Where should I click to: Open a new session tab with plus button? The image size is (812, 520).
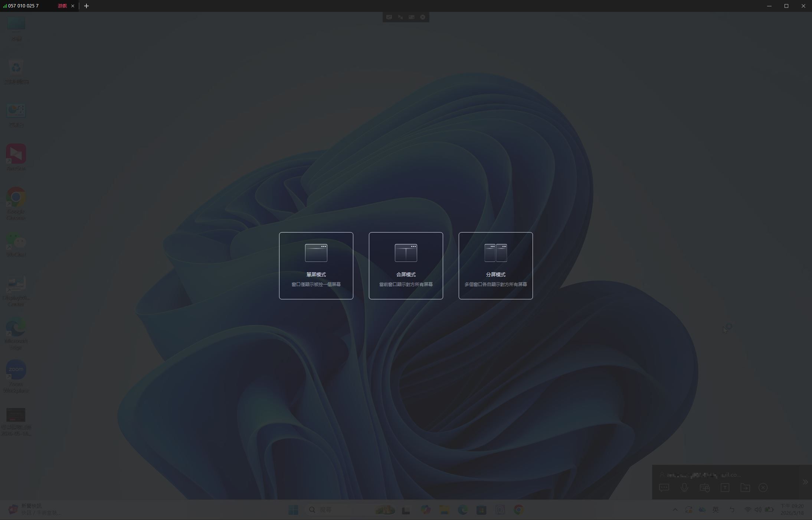pos(86,6)
